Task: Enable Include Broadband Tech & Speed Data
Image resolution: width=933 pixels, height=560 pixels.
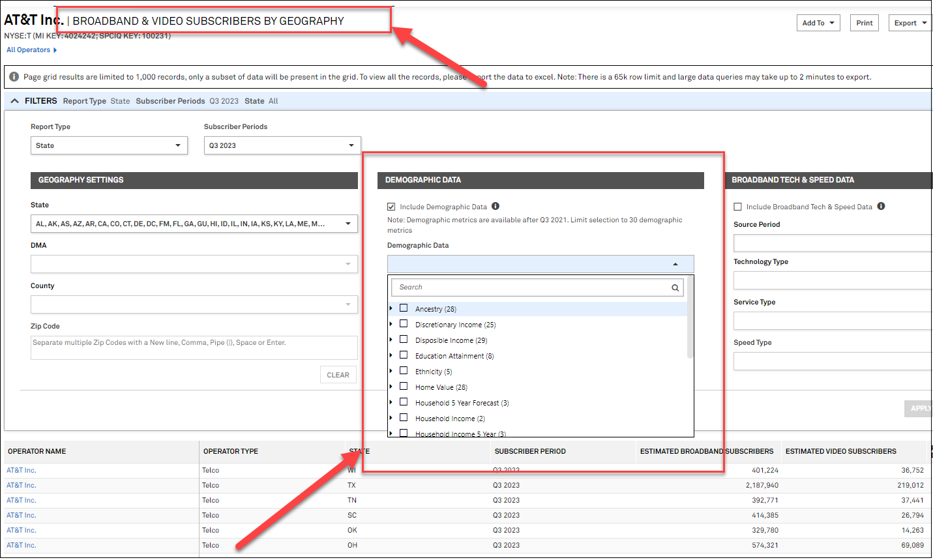Action: click(x=738, y=207)
